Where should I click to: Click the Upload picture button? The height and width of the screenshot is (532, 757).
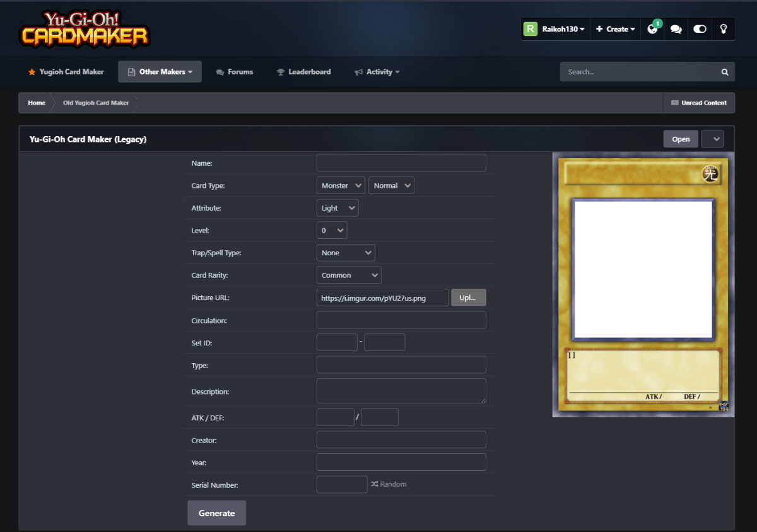pyautogui.click(x=468, y=298)
